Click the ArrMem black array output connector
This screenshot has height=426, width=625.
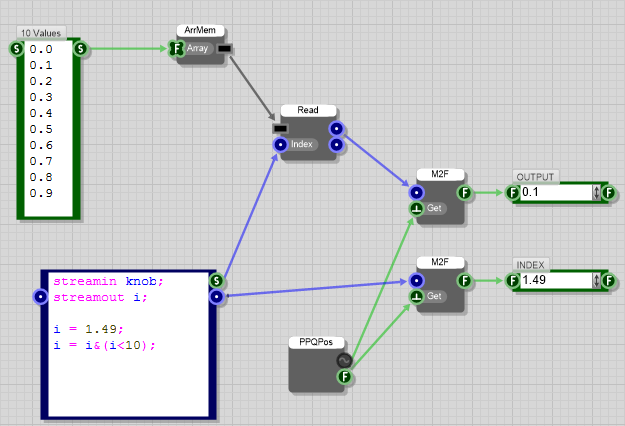pyautogui.click(x=224, y=48)
